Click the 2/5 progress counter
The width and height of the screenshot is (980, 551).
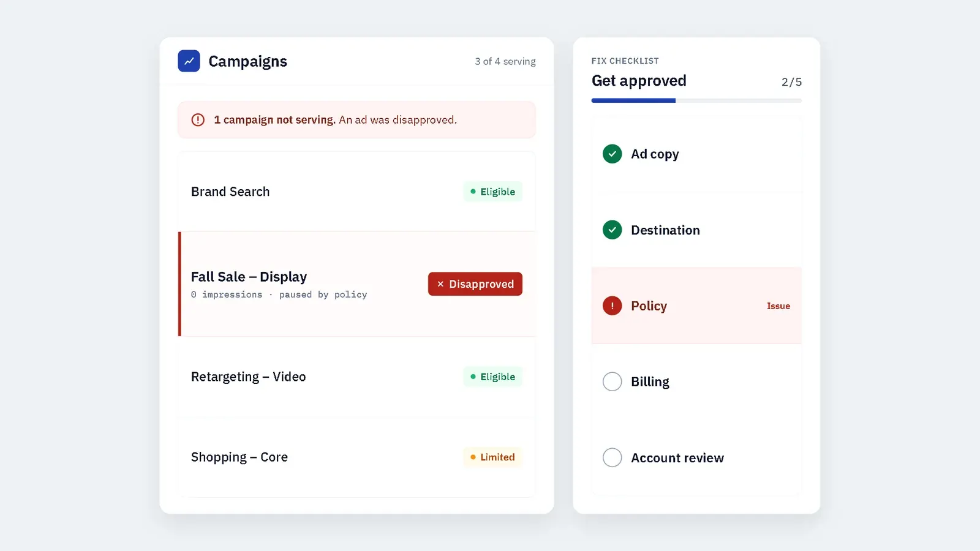click(791, 82)
